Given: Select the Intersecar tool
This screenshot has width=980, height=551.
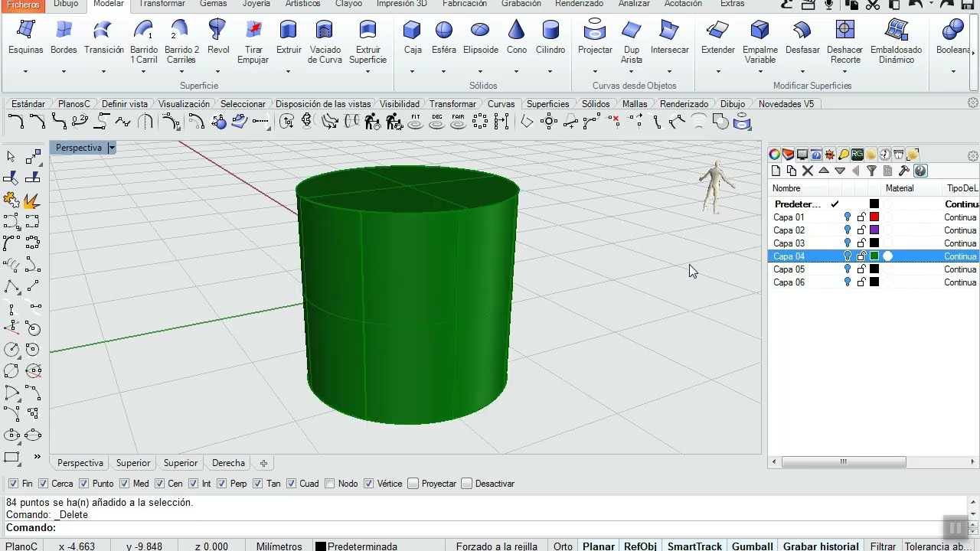Looking at the screenshot, I should click(670, 37).
